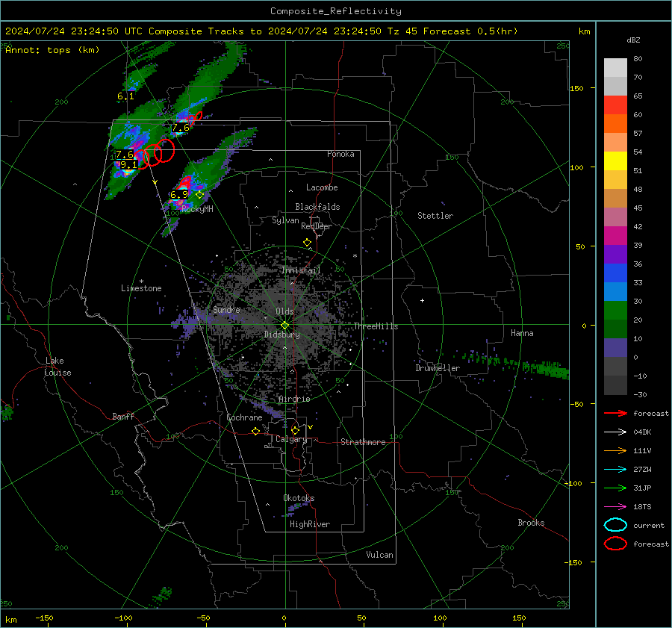Screen dimensions: 672x628
Task: Click the storm top label 6.9
Action: click(179, 195)
